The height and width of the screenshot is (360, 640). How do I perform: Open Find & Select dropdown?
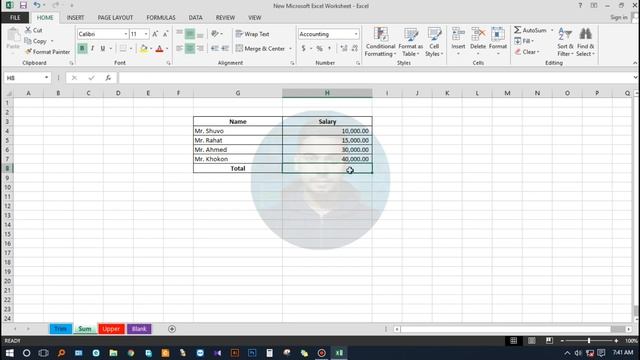tap(585, 42)
